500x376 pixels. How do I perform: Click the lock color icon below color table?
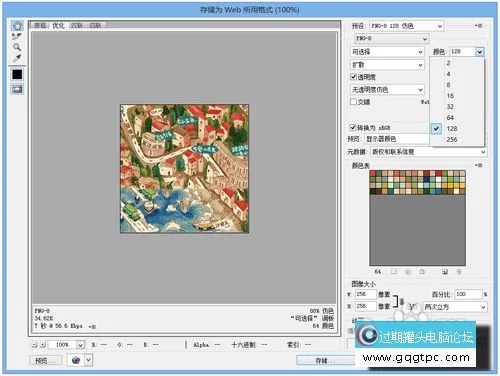422,272
